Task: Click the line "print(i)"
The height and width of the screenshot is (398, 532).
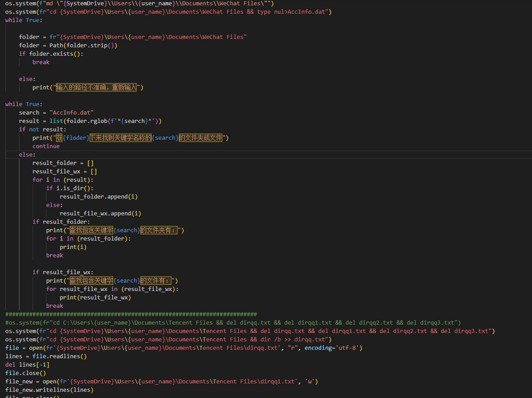Action: coord(73,247)
